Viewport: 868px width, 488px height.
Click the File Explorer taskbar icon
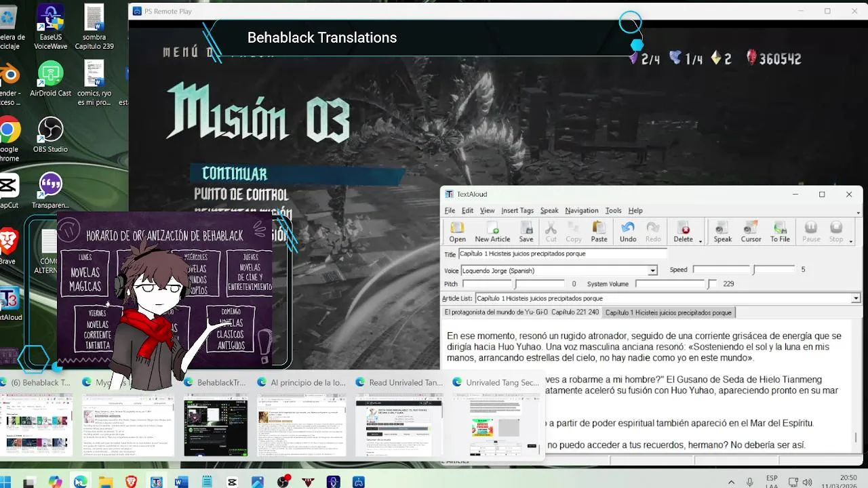(x=106, y=482)
